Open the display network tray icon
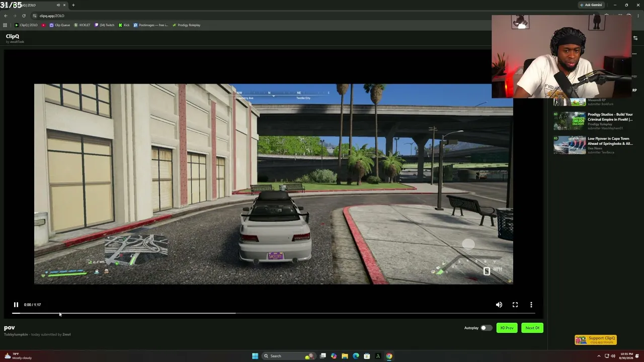The image size is (644, 362). 607,356
